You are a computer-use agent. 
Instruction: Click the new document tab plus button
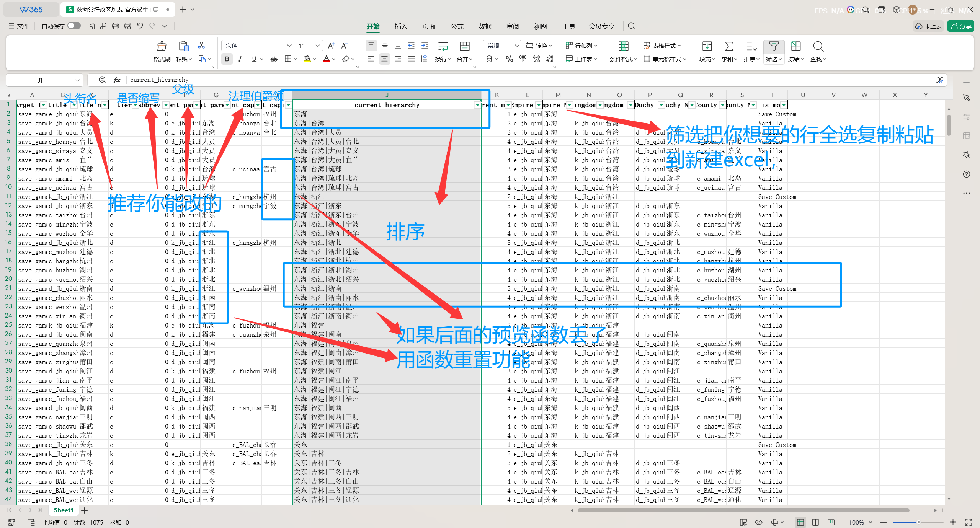[x=183, y=10]
